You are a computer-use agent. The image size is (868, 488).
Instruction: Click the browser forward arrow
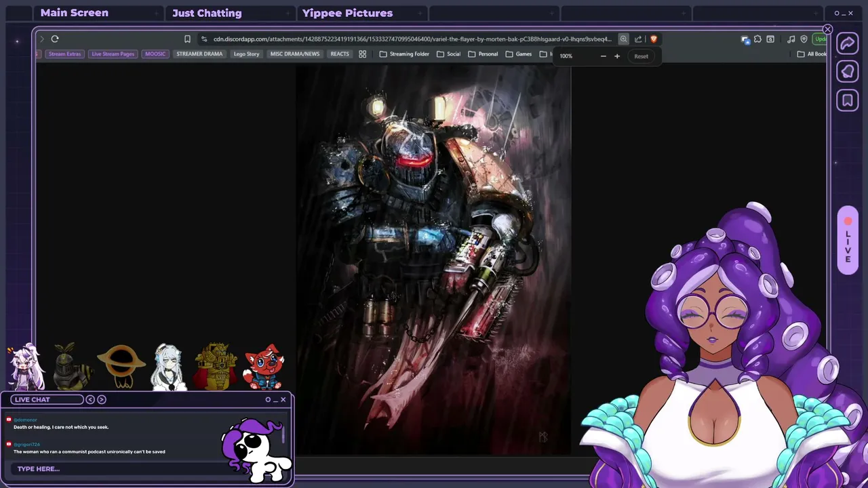tap(42, 39)
